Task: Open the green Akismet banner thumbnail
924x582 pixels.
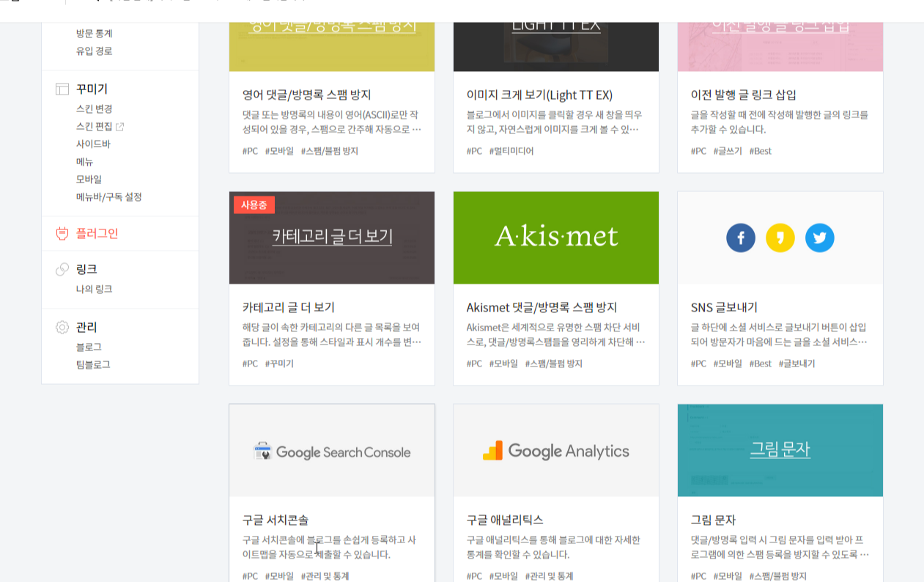Action: pyautogui.click(x=556, y=238)
